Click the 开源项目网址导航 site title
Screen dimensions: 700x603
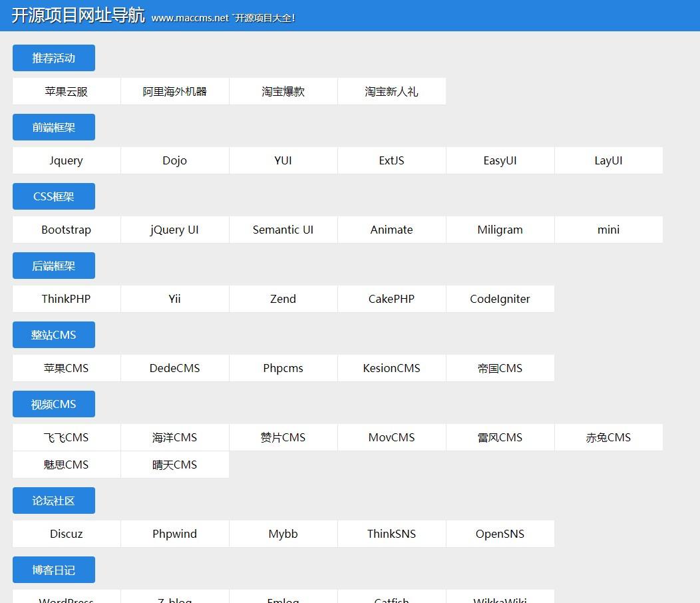79,16
